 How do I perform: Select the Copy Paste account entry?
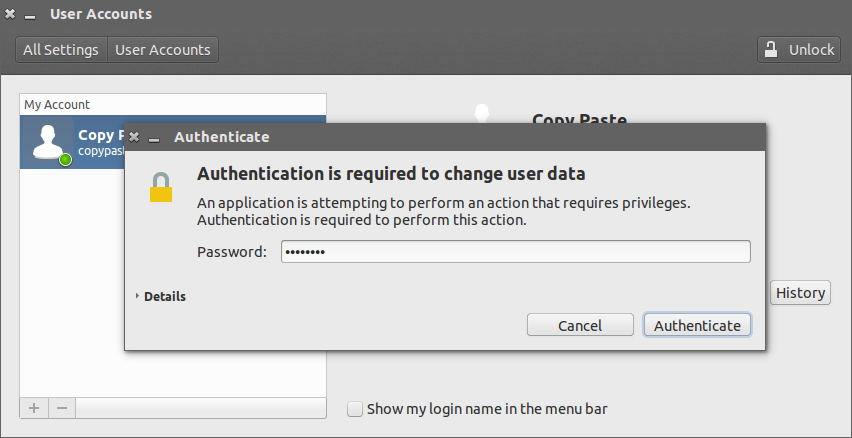[x=95, y=142]
